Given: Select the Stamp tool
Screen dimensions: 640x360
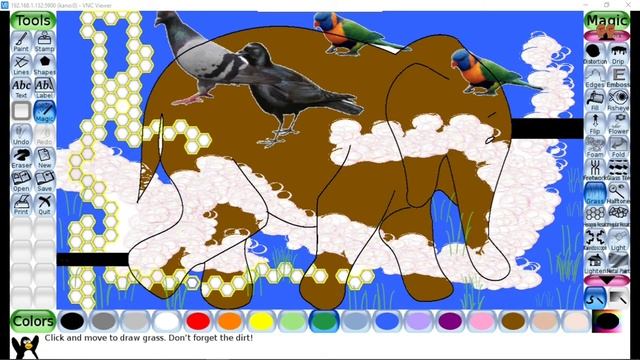Looking at the screenshot, I should [x=44, y=42].
